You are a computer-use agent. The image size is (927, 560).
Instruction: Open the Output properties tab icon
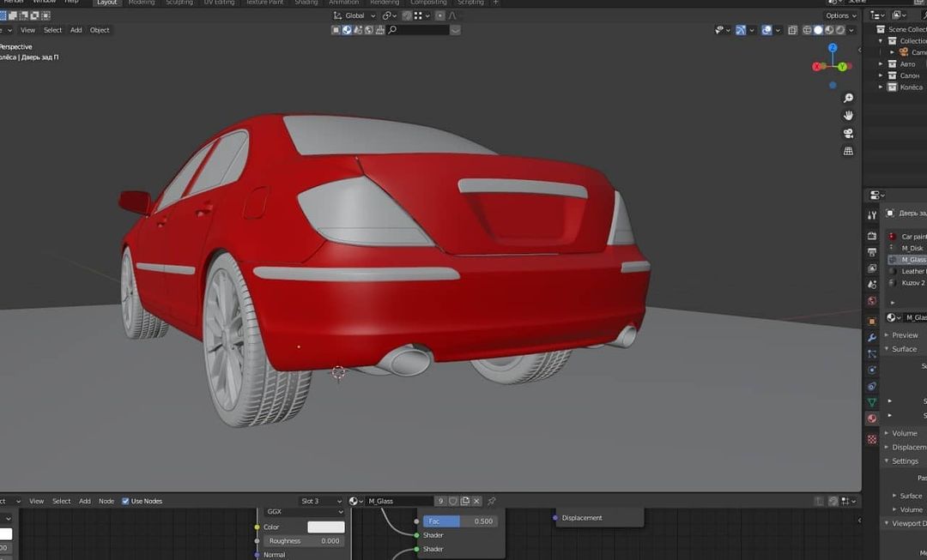[x=872, y=252]
